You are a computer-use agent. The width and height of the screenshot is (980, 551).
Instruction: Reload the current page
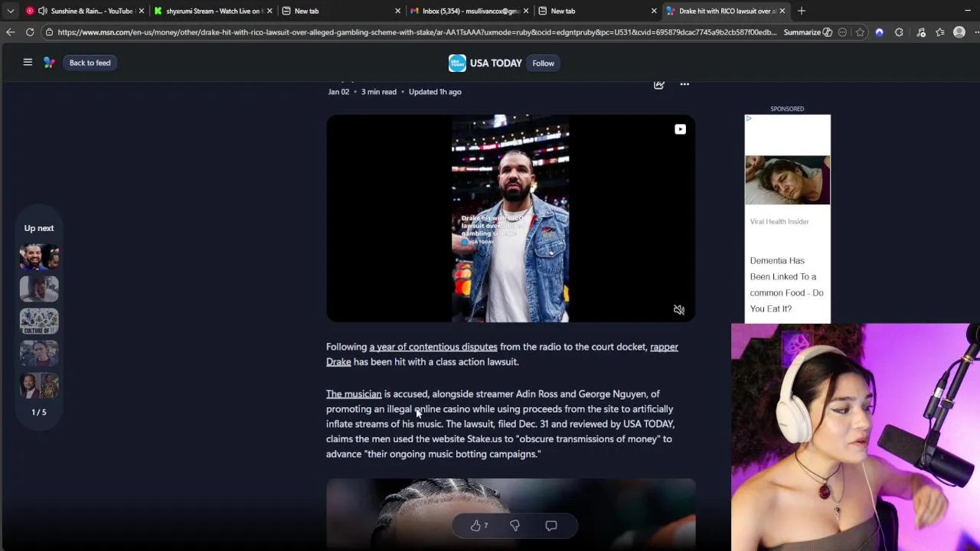click(30, 32)
